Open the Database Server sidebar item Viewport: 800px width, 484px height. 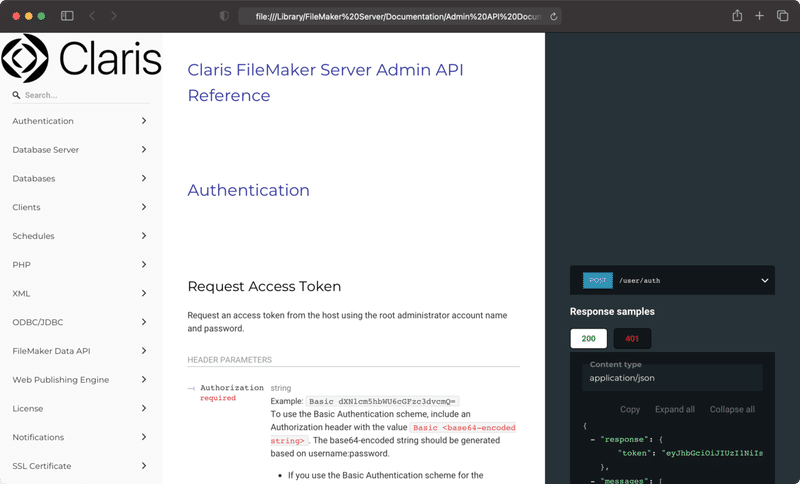click(x=45, y=150)
